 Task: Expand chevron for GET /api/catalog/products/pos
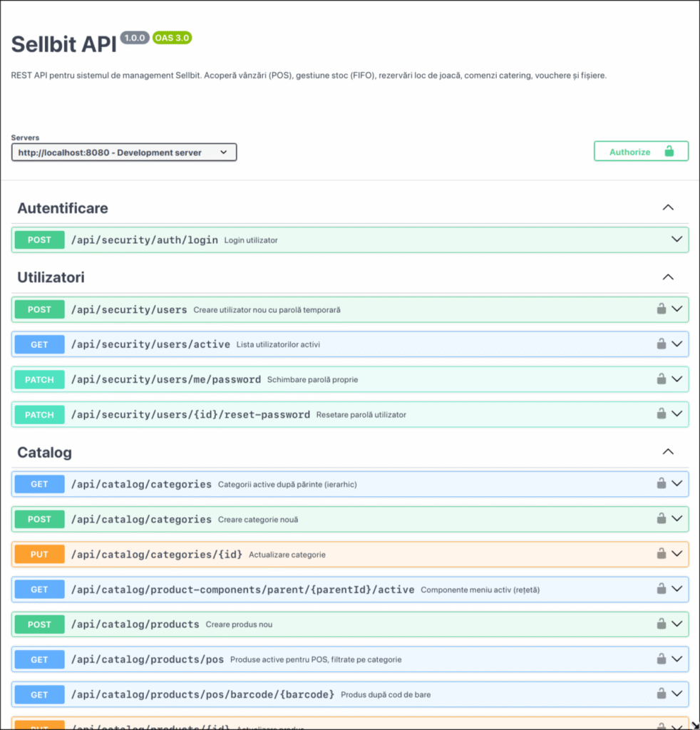tap(676, 659)
